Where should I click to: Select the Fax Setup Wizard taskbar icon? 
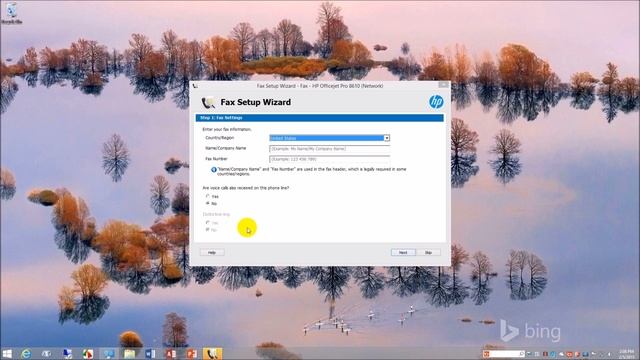(x=212, y=353)
